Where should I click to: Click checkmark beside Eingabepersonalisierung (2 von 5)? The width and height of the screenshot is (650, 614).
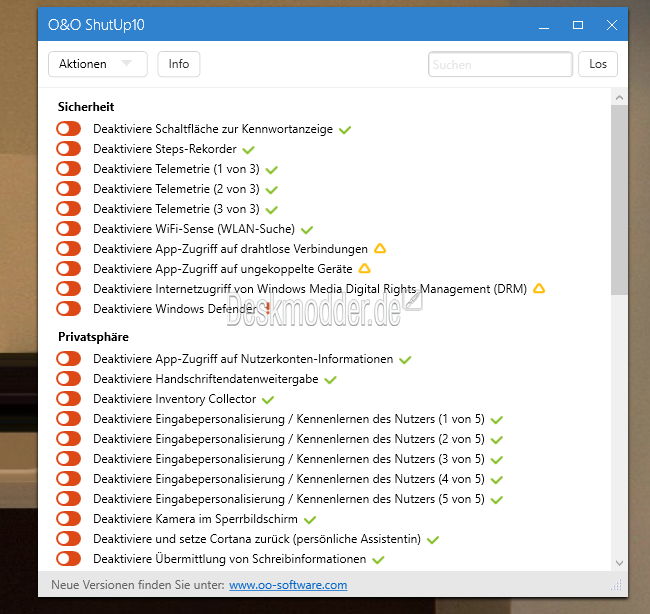tap(497, 440)
